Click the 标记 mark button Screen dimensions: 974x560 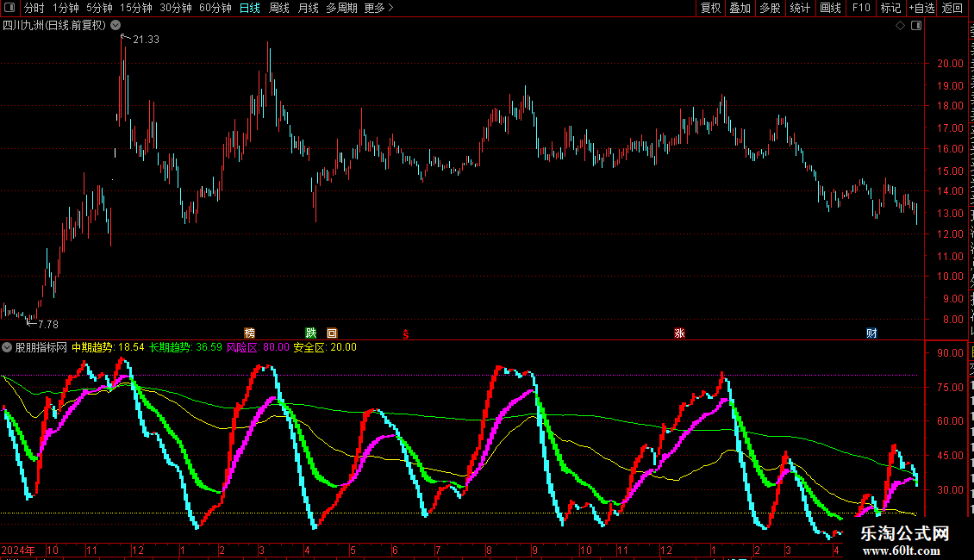click(x=890, y=8)
